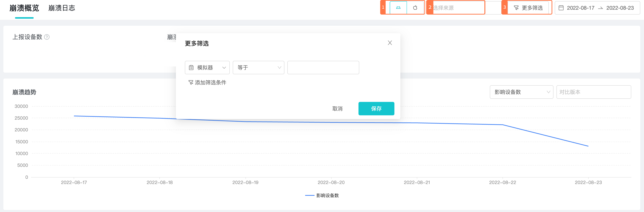
Task: Click the help question mark next to 上报设备数
Action: click(47, 37)
